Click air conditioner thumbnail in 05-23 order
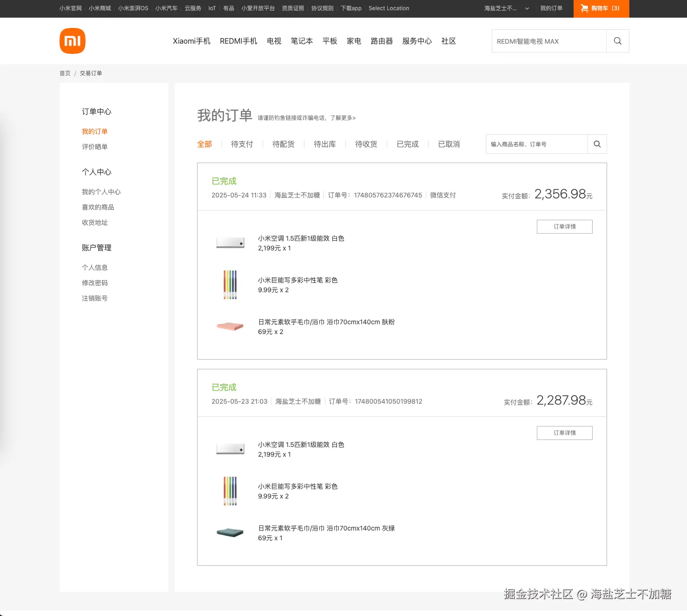687x616 pixels. [230, 449]
